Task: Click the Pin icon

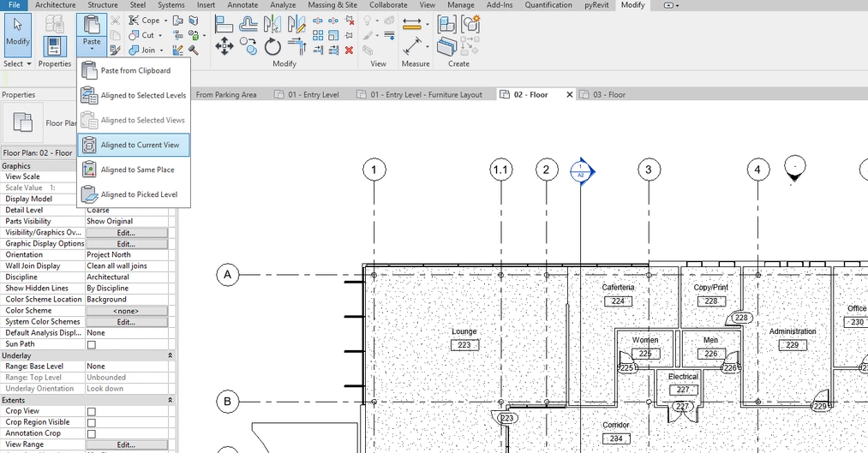Action: pyautogui.click(x=350, y=35)
